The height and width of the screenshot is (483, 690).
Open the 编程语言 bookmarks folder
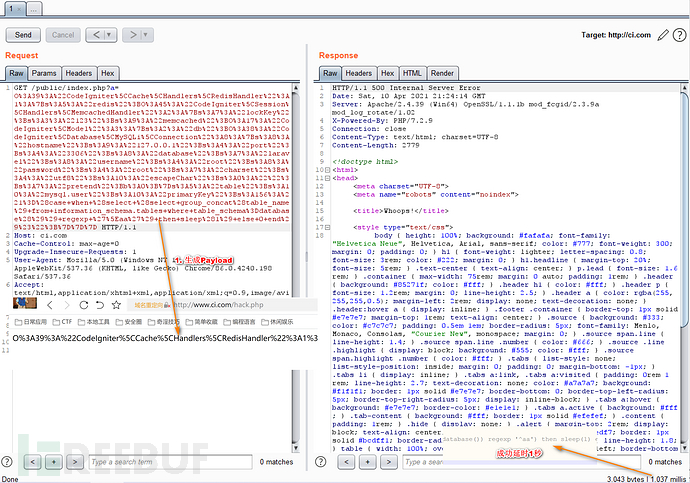click(239, 322)
